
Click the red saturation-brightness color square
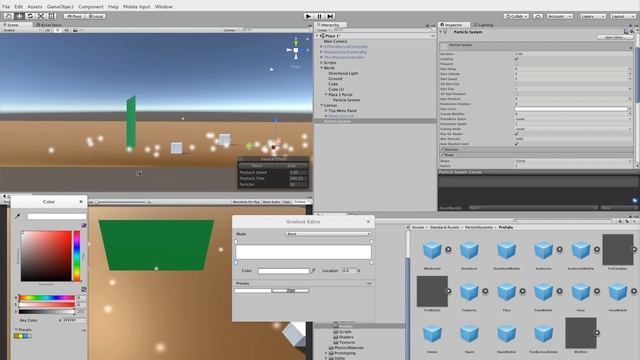pos(46,256)
